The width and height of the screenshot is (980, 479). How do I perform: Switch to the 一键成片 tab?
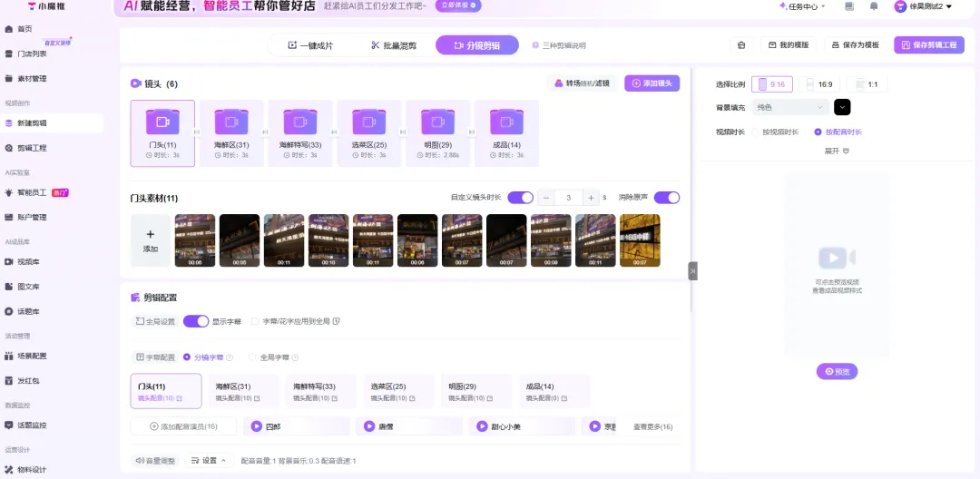310,45
